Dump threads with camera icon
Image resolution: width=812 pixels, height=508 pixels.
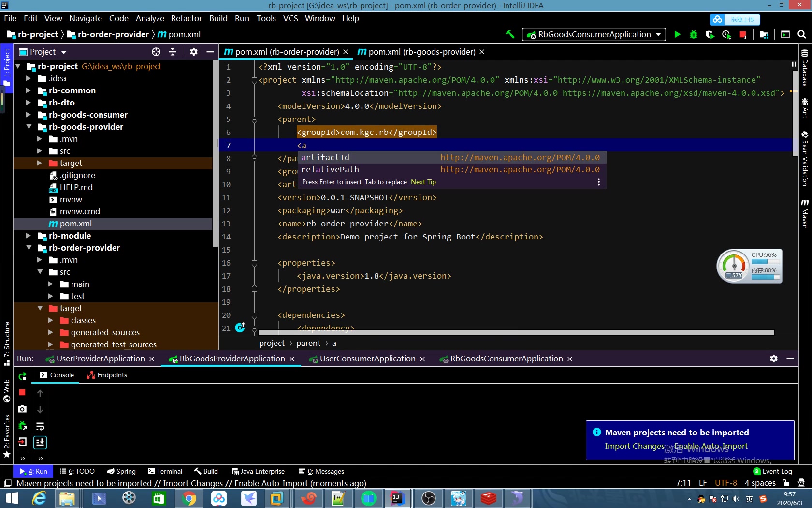pos(22,409)
